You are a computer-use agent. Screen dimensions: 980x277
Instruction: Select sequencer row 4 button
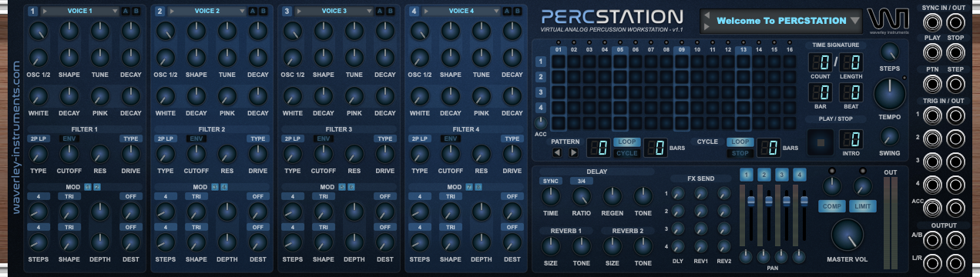(x=541, y=108)
